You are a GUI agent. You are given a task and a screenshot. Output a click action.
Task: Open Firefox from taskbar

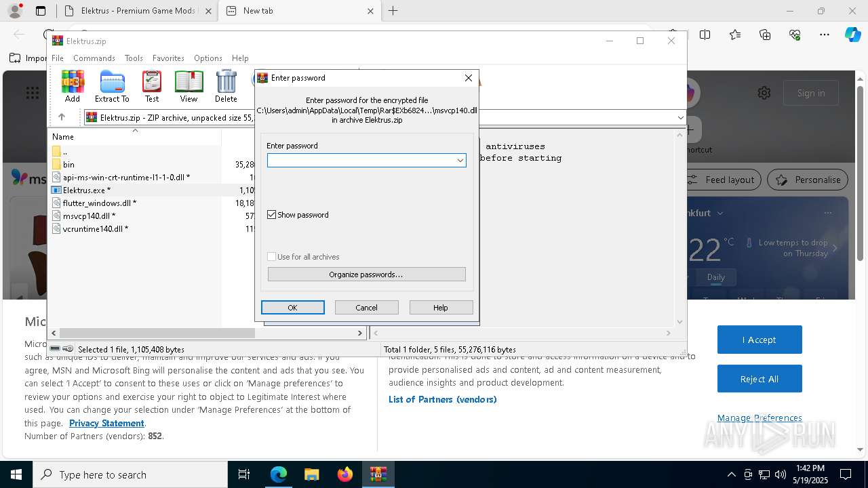point(344,474)
